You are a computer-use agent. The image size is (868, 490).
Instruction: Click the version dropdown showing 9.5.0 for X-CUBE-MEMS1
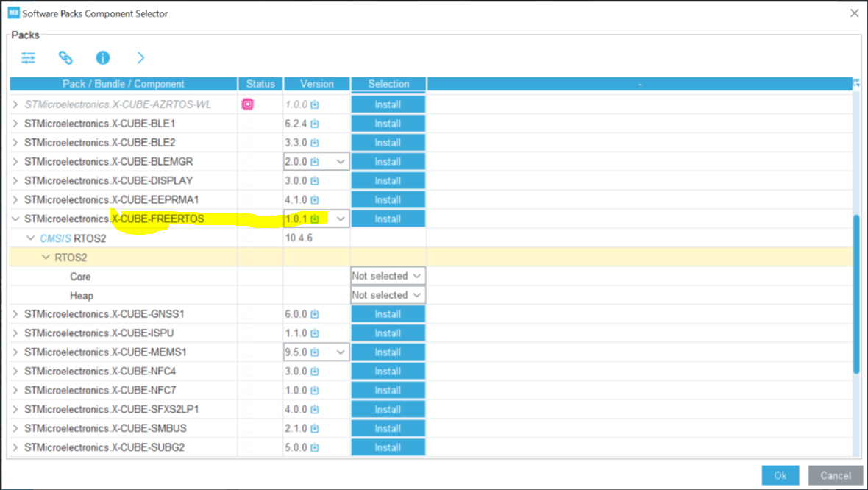341,352
